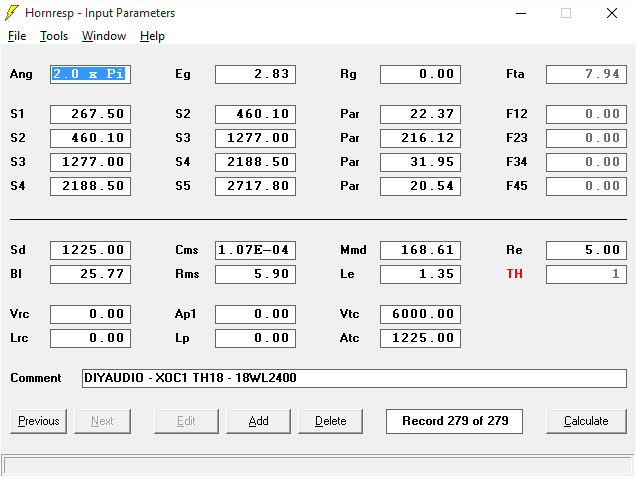Select the Bl value field 25.77
This screenshot has height=478, width=636.
[91, 274]
